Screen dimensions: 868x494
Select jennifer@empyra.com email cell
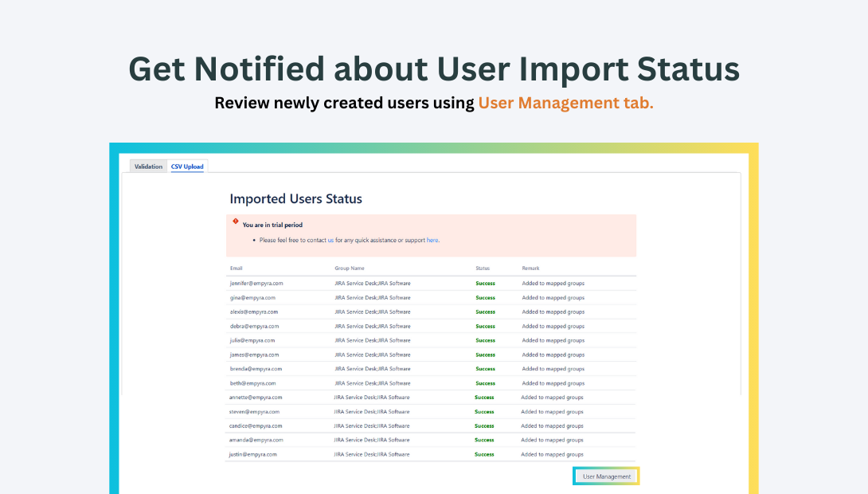256,283
